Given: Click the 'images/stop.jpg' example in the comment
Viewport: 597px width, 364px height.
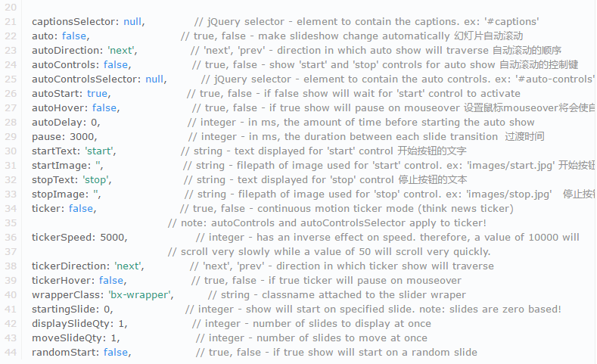Looking at the screenshot, I should click(x=508, y=194).
